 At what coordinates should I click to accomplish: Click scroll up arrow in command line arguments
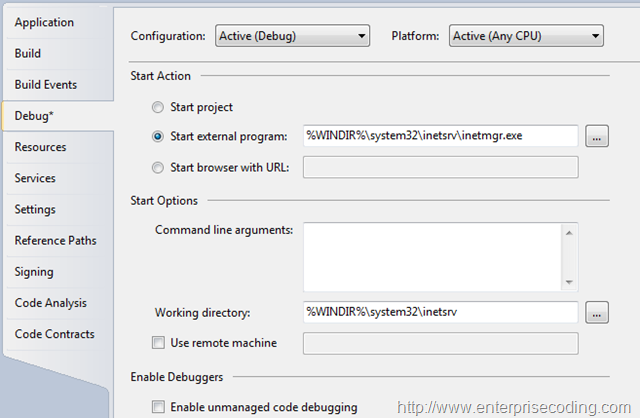(x=569, y=233)
